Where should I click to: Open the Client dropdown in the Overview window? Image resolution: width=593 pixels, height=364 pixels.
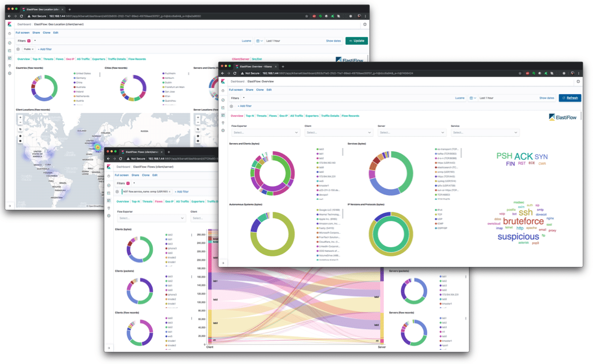[x=339, y=132]
